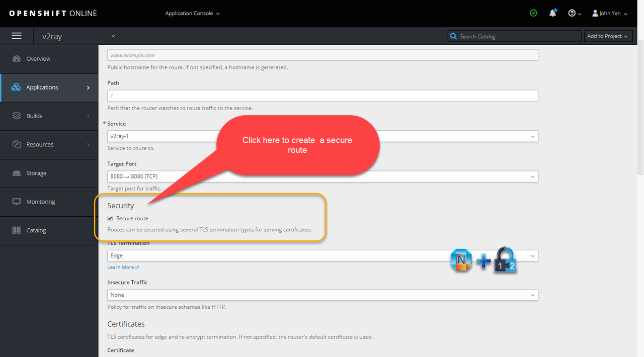Open the Add to Project dropdown

pos(608,36)
